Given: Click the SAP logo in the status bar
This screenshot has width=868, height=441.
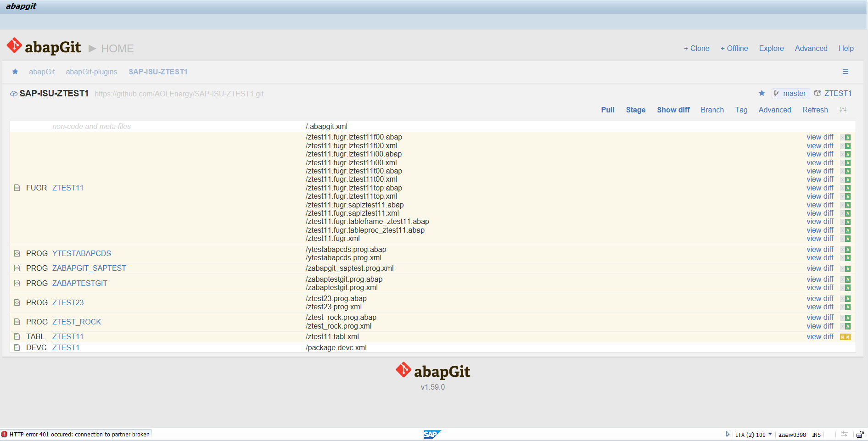Looking at the screenshot, I should tap(432, 434).
